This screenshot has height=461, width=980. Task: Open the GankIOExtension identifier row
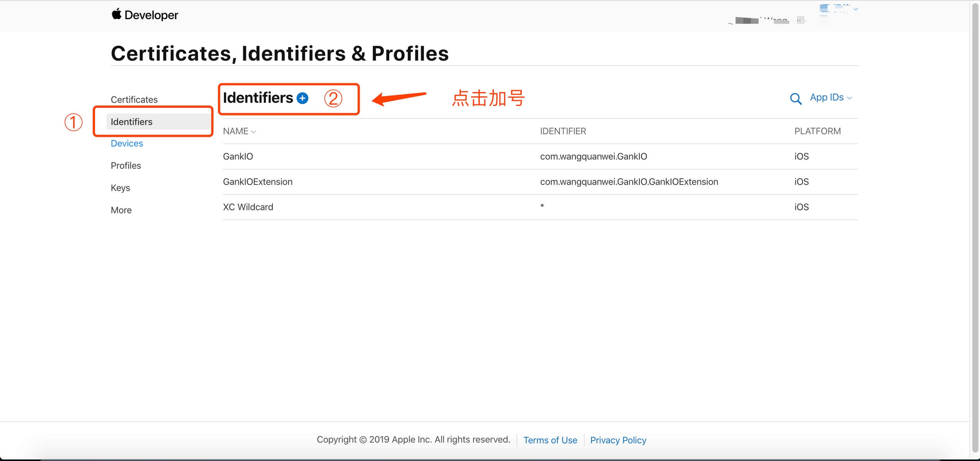[x=540, y=182]
